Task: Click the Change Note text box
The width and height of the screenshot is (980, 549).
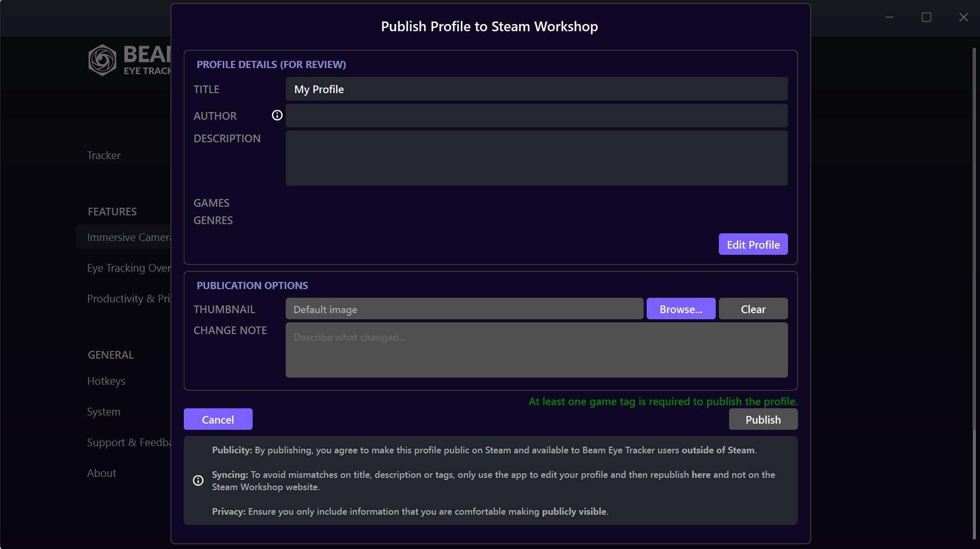Action: pos(537,350)
